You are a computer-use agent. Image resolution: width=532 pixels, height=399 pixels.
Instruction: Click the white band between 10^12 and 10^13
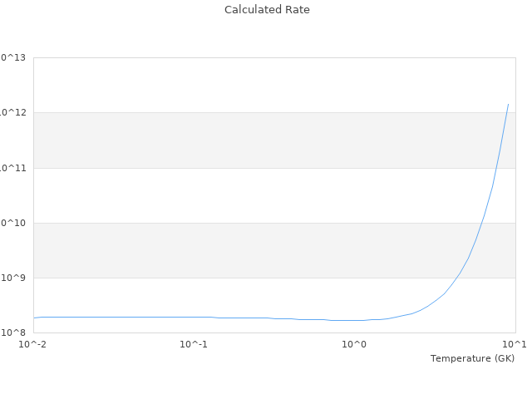tap(249, 85)
